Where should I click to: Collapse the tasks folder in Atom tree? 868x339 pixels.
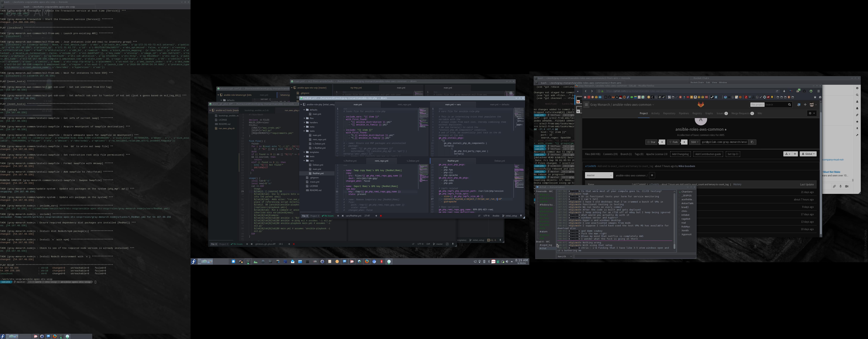pyautogui.click(x=305, y=131)
